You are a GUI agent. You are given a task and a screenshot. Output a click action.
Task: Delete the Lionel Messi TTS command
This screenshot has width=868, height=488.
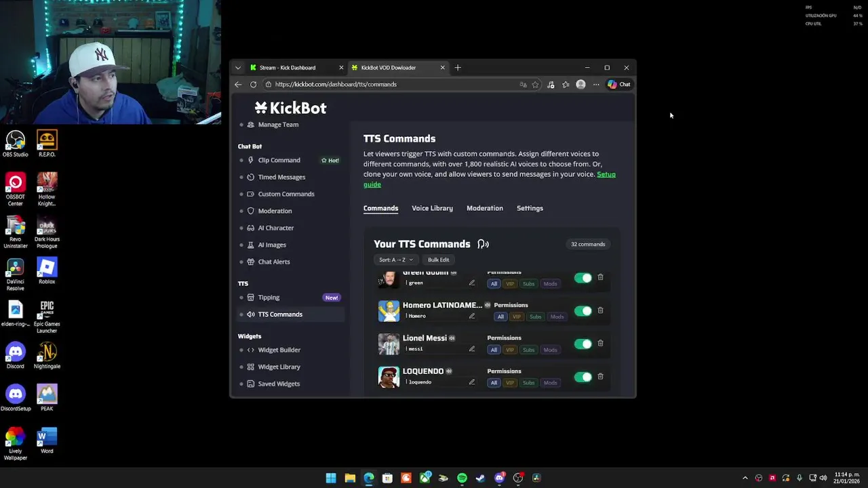click(x=600, y=344)
